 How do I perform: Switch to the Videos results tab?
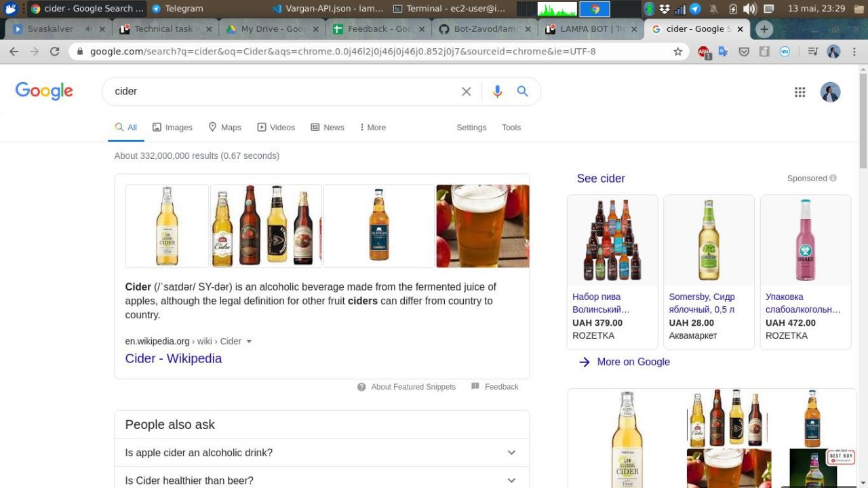point(276,128)
